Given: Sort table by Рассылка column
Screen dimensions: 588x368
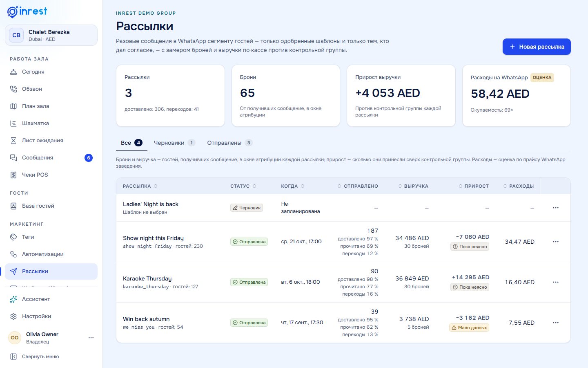Looking at the screenshot, I should [x=140, y=186].
